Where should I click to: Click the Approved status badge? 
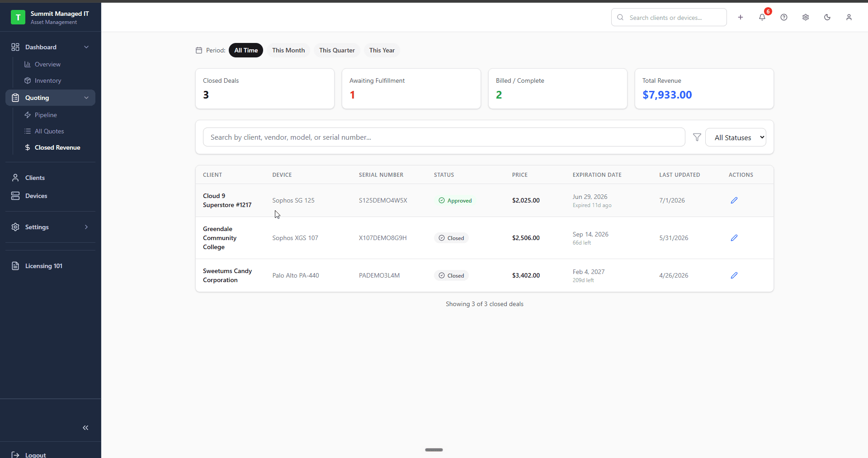(455, 200)
